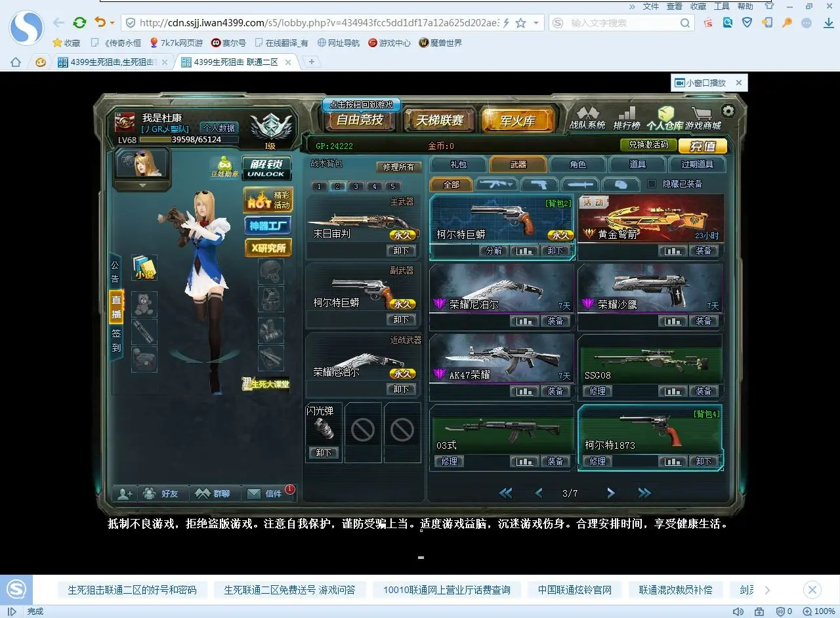Click browser zoom 100% control
Image resolution: width=840 pixels, height=618 pixels.
click(x=818, y=611)
